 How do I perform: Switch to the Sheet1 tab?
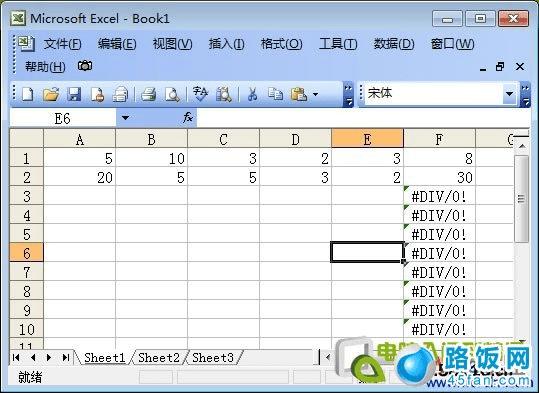click(x=104, y=358)
